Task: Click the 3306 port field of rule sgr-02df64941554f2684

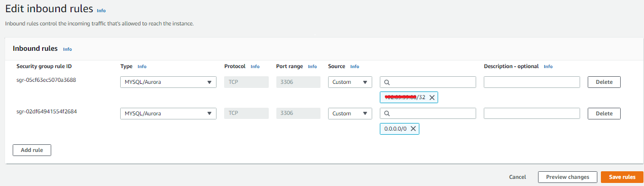Action: tap(298, 114)
